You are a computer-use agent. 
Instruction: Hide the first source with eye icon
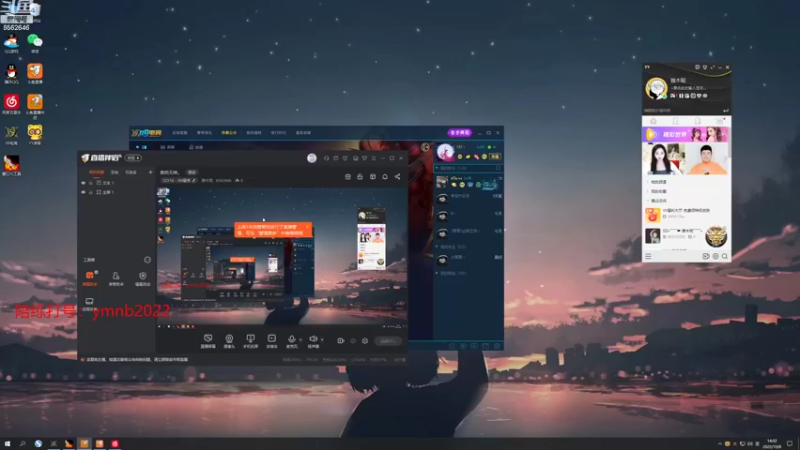coord(83,183)
